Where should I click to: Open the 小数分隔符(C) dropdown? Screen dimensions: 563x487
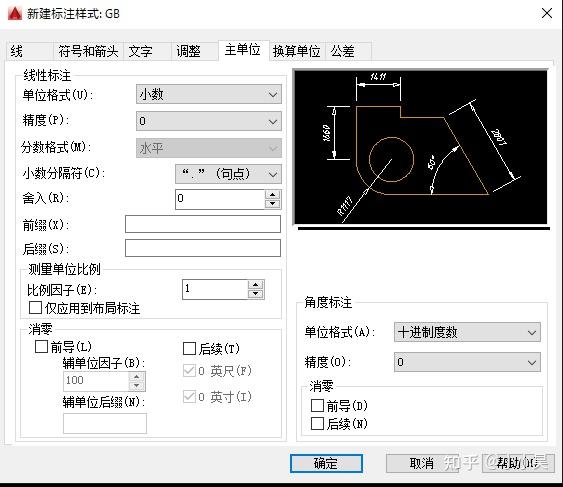[x=228, y=174]
